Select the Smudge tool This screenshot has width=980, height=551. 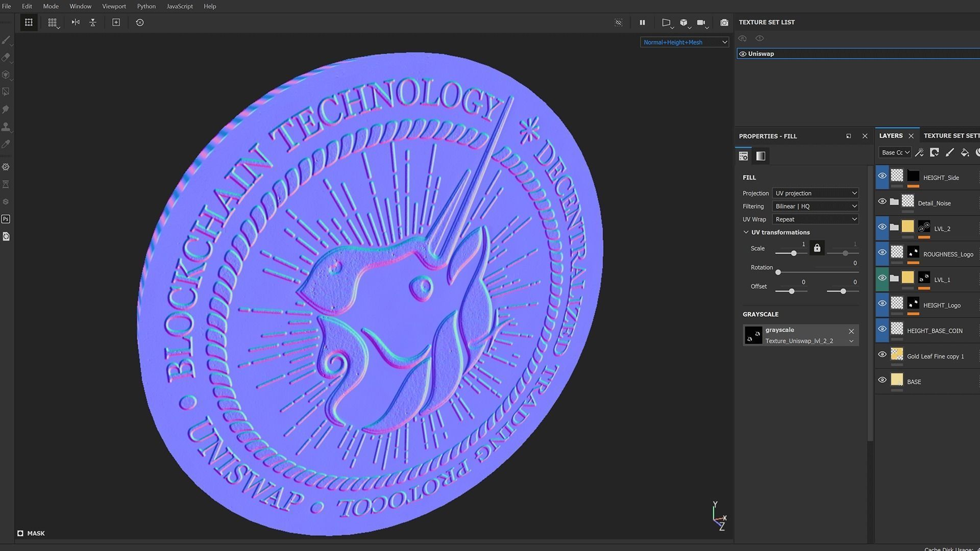coord(6,109)
